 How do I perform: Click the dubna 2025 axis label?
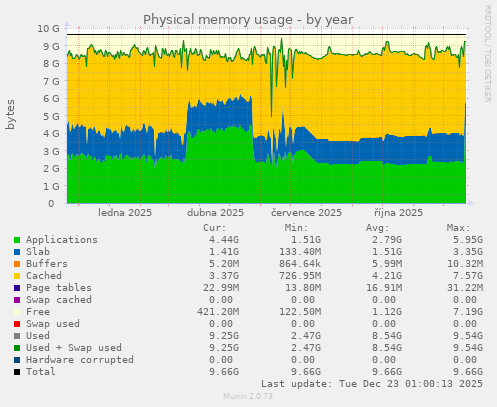[215, 213]
